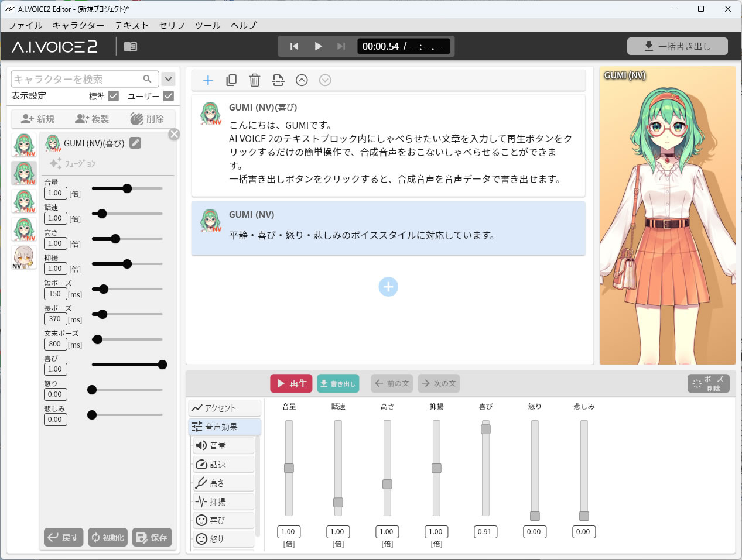Skip to next track in top player
Image resolution: width=742 pixels, height=560 pixels.
[x=341, y=46]
